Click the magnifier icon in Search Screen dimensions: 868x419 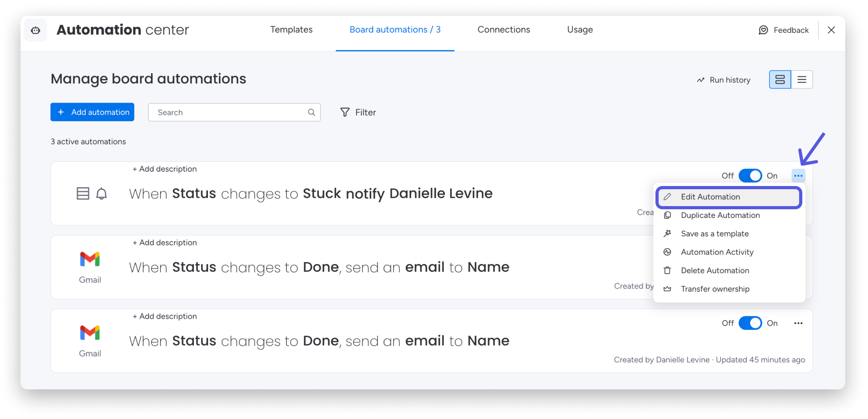[x=312, y=112]
